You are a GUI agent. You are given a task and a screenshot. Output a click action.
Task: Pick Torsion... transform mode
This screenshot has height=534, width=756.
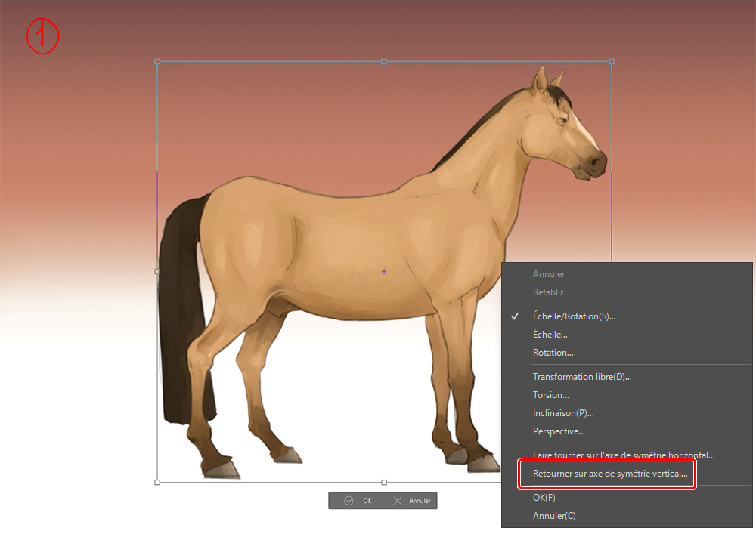coord(550,395)
